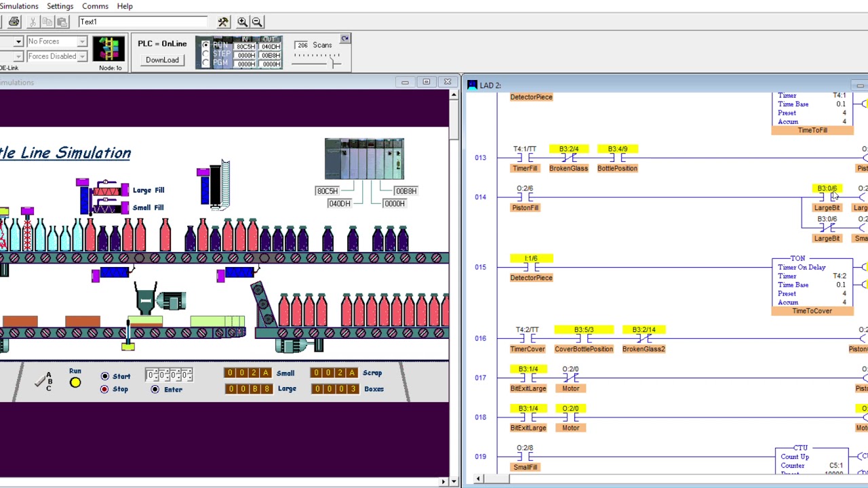The image size is (868, 488).
Task: Click left arrow of LAD 2 horizontal scrollbar
Action: (x=479, y=479)
